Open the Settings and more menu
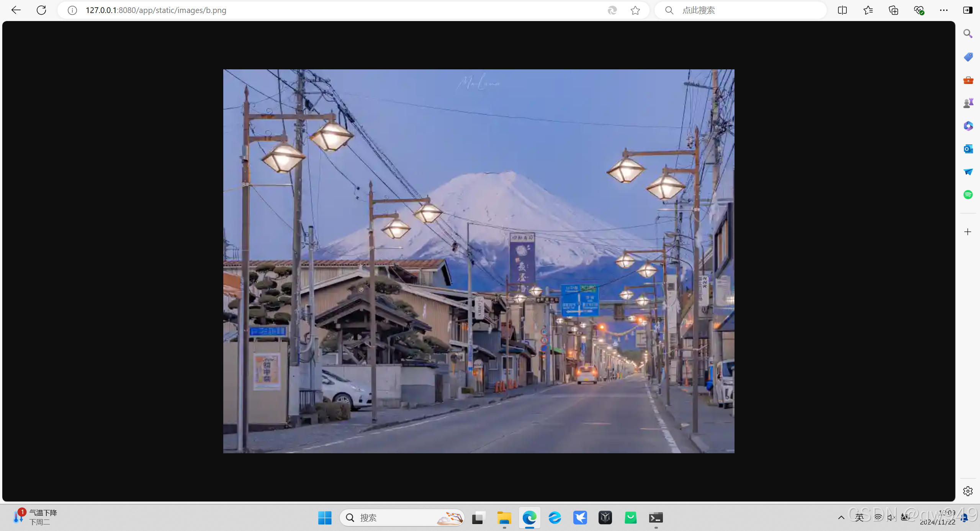Image resolution: width=980 pixels, height=531 pixels. point(944,10)
